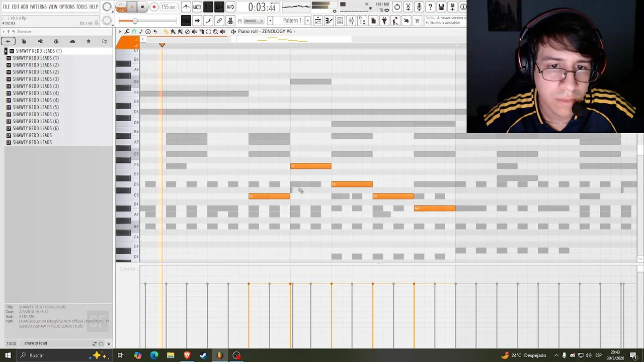The image size is (644, 362).
Task: Expand pattern options arrow left of Pattern 1
Action: tap(270, 21)
